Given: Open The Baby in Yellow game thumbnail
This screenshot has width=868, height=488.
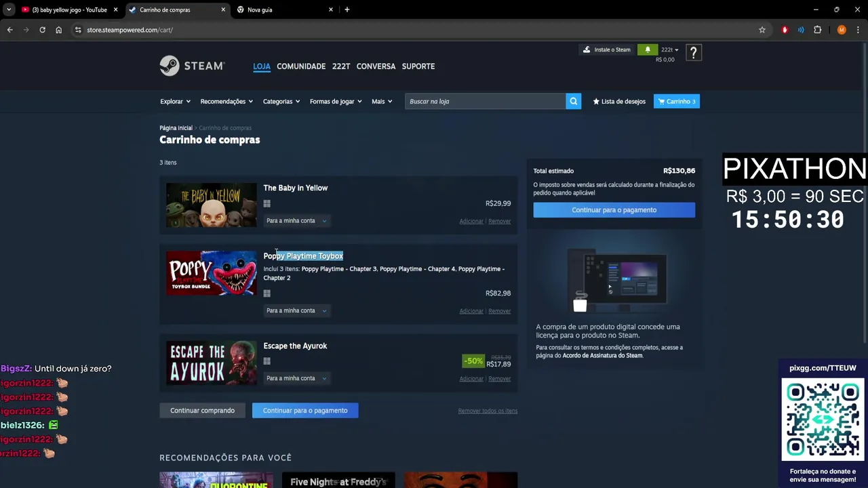Looking at the screenshot, I should 212,205.
